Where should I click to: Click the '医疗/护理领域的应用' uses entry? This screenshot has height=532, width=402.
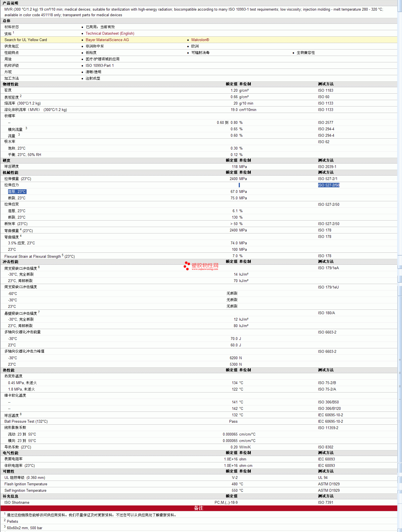click(x=103, y=59)
